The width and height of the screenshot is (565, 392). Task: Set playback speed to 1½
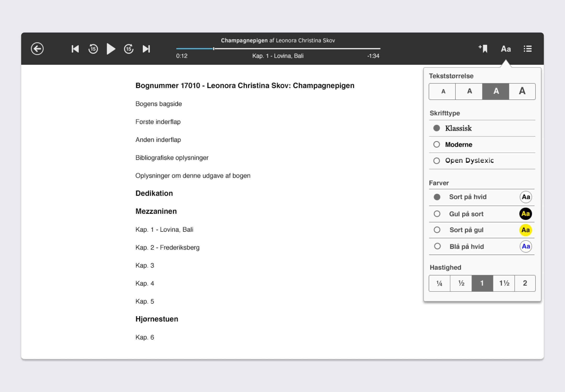click(x=504, y=283)
